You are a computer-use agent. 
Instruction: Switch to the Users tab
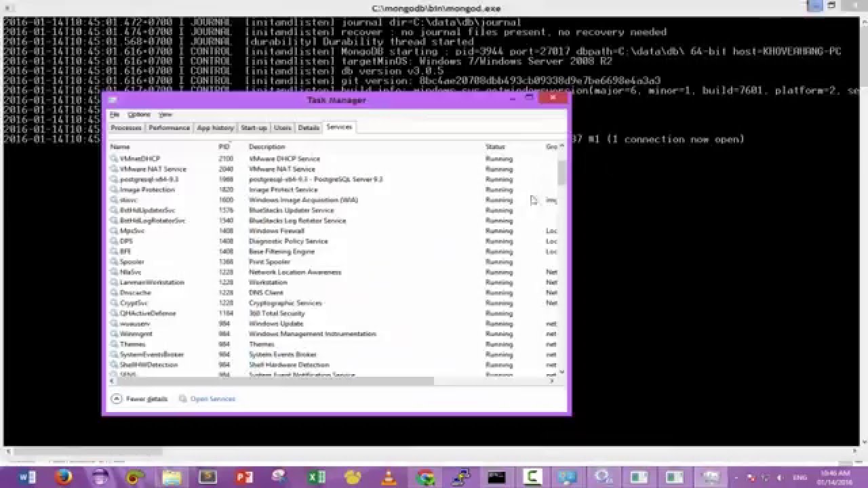pyautogui.click(x=283, y=127)
